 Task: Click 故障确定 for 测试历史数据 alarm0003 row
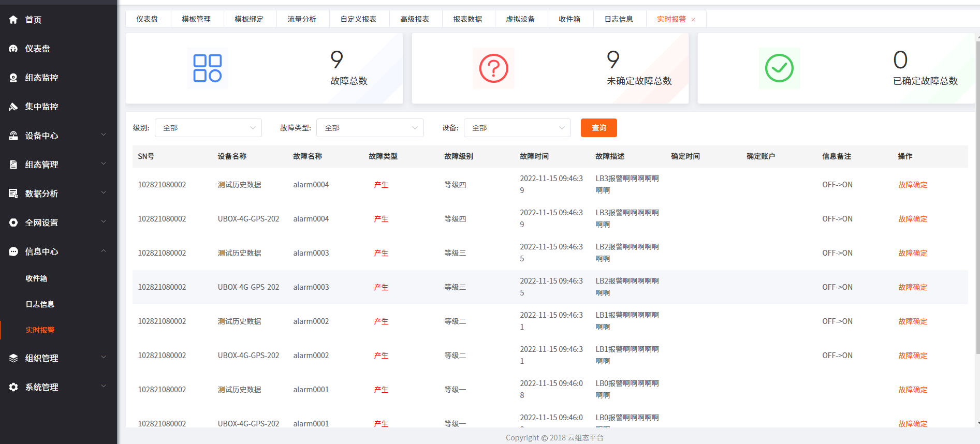point(913,253)
